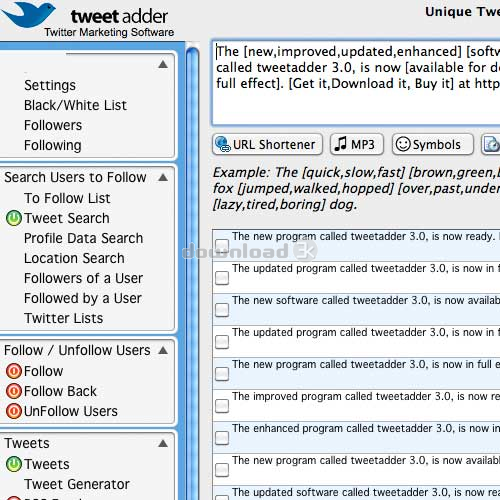Click the red power icon beside Follow Back

pos(14,391)
